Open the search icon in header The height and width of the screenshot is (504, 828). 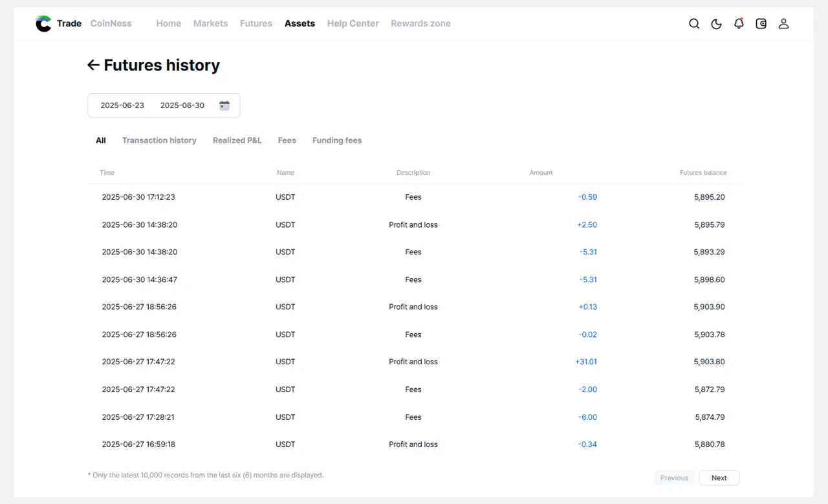click(694, 24)
